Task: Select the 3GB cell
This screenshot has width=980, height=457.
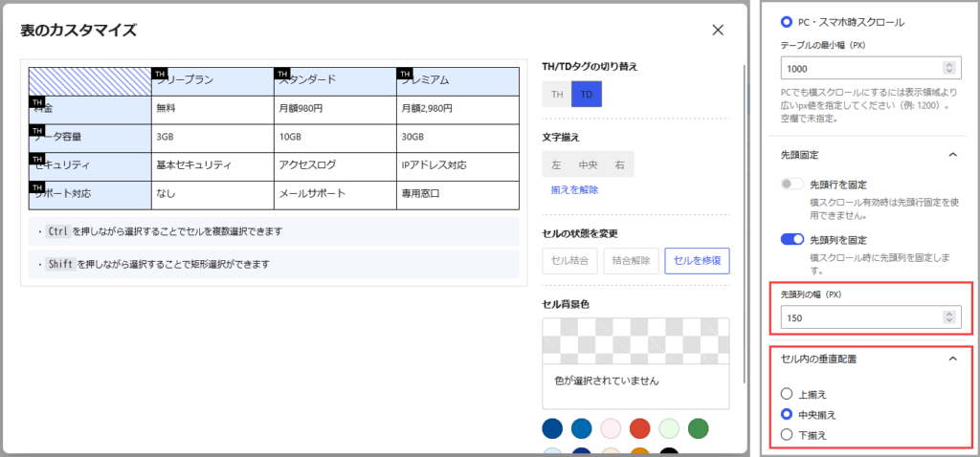Action: coord(212,138)
